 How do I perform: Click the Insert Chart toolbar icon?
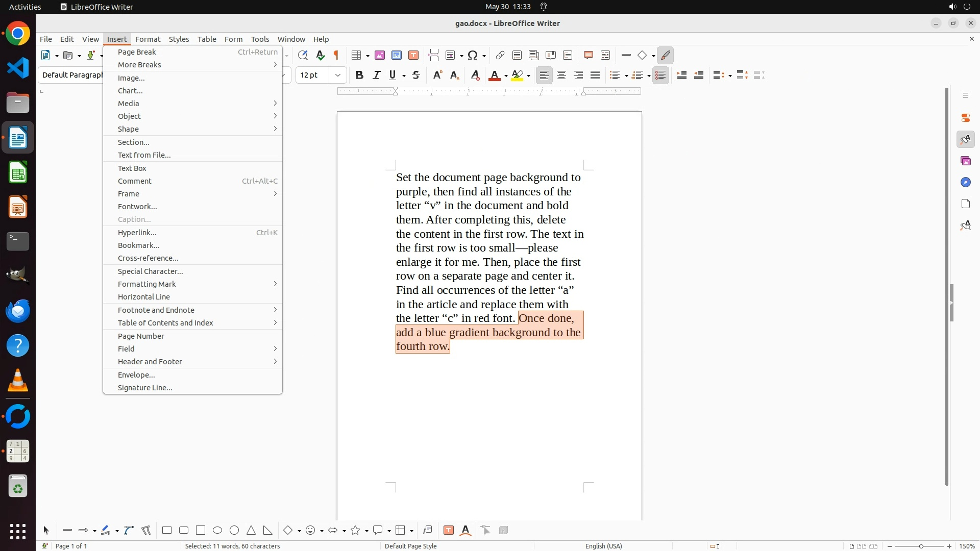pos(397,55)
